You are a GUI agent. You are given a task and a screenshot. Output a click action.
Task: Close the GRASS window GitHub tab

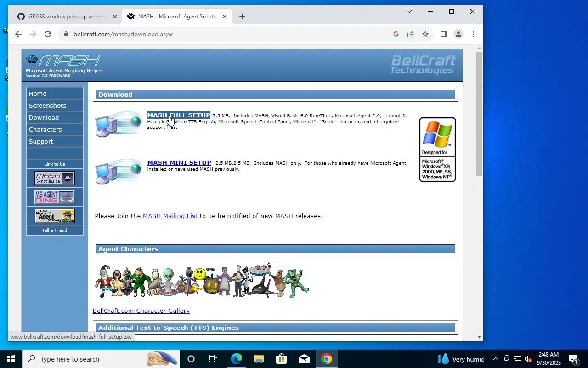pyautogui.click(x=115, y=17)
